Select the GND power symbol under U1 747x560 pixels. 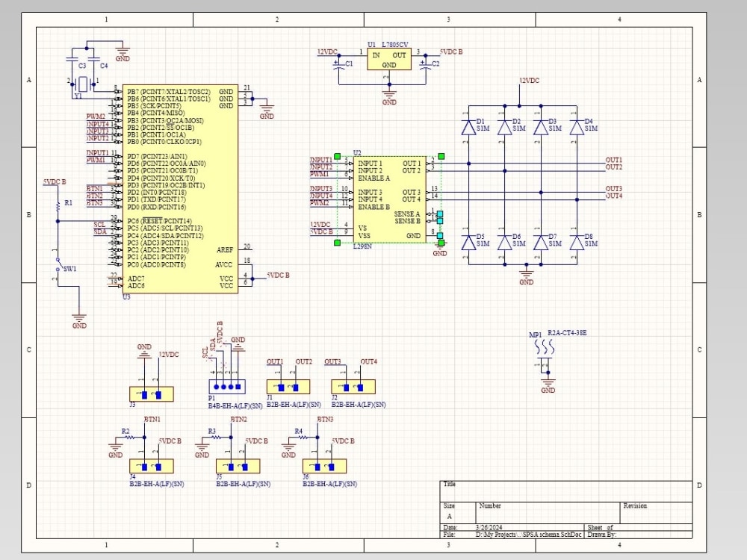click(x=389, y=93)
